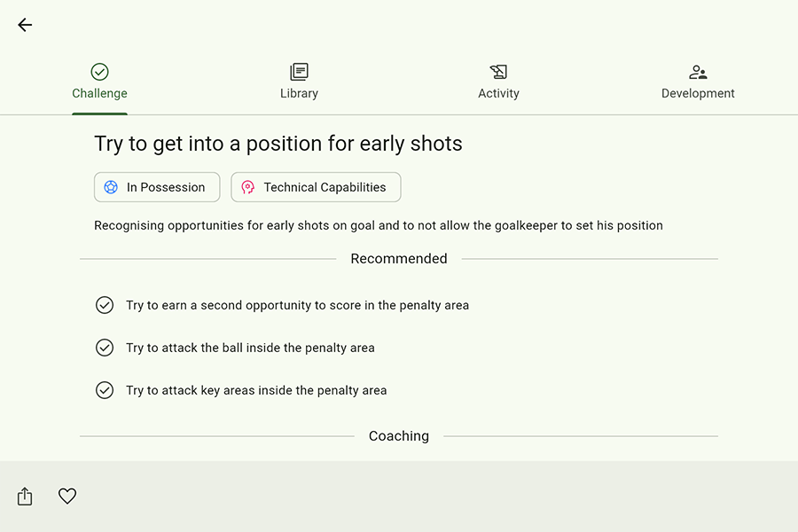
Task: Click the In Possession ball icon
Action: 111,187
